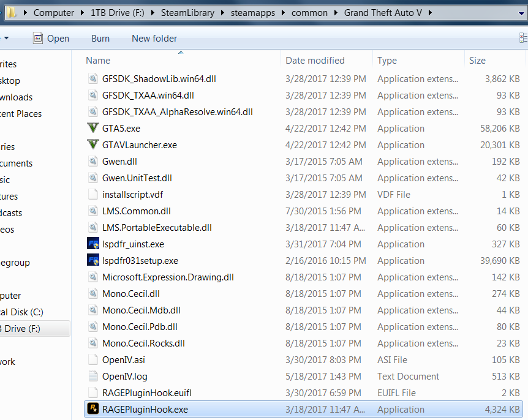Sort files by Date modified column

click(x=315, y=61)
